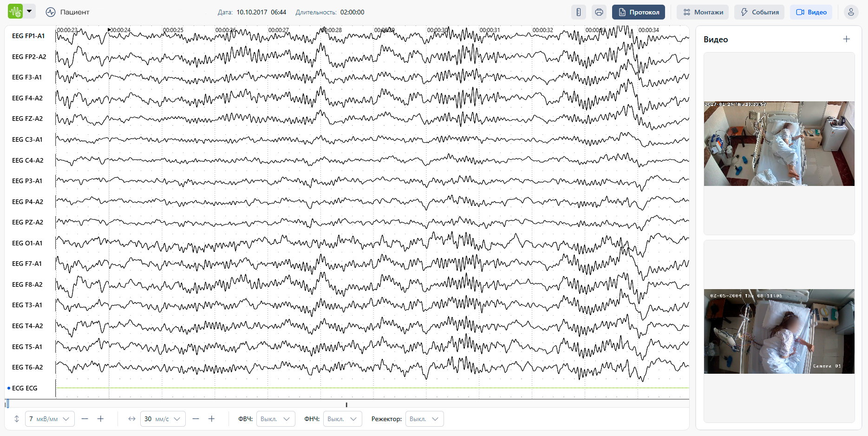The image size is (868, 436).
Task: Open the 7 мкВ/мм sensitivity dropdown
Action: 49,419
